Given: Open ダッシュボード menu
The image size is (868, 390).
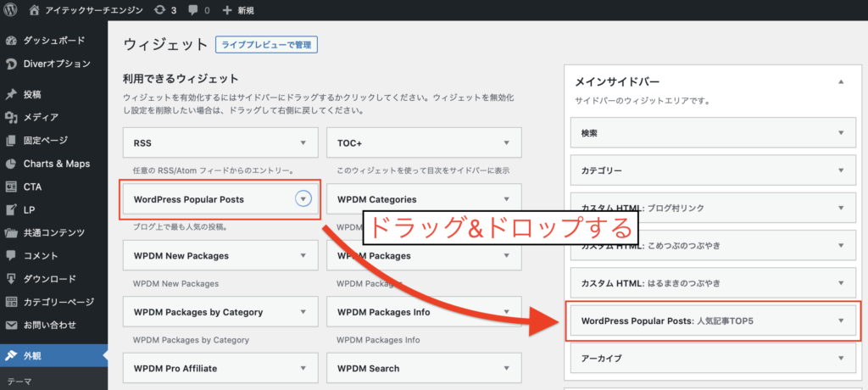Looking at the screenshot, I should [53, 41].
